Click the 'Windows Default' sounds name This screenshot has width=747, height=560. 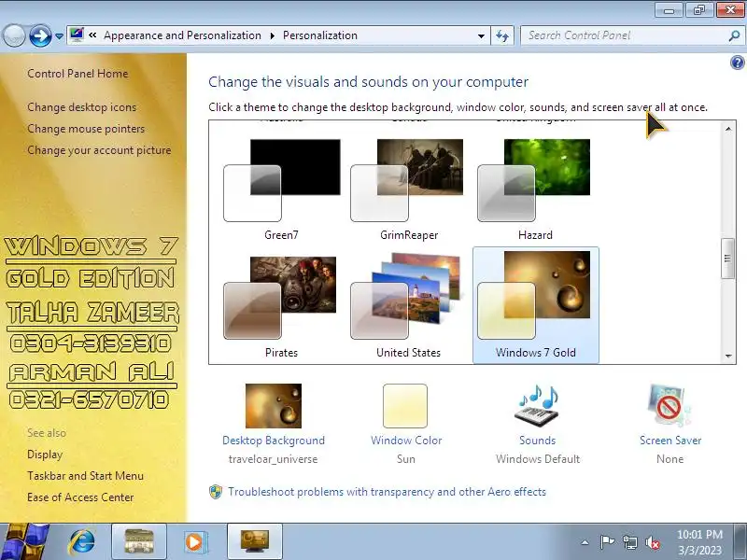(538, 459)
